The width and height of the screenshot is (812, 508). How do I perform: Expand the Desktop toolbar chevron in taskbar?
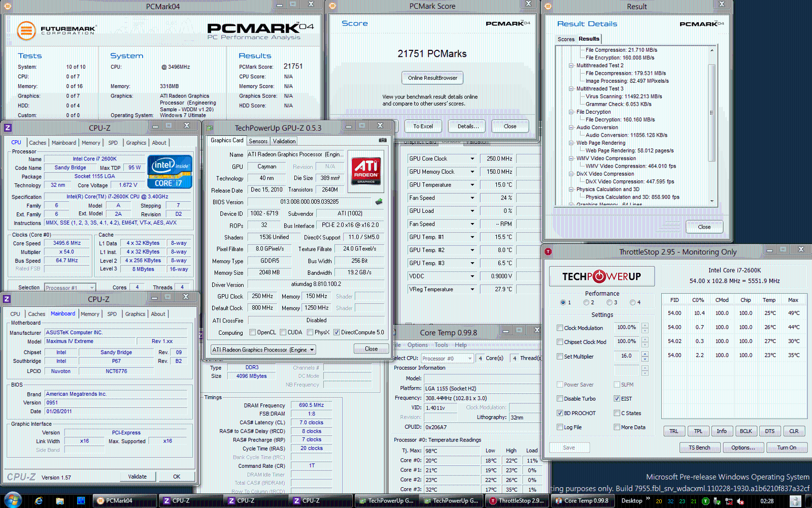coord(648,499)
